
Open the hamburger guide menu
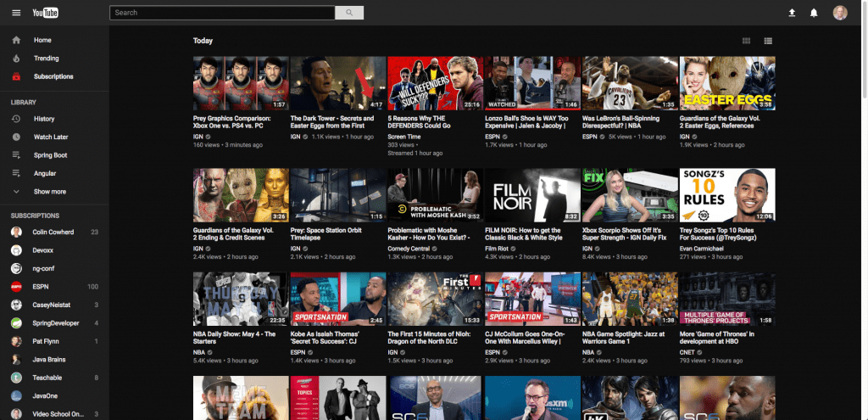pyautogui.click(x=16, y=13)
